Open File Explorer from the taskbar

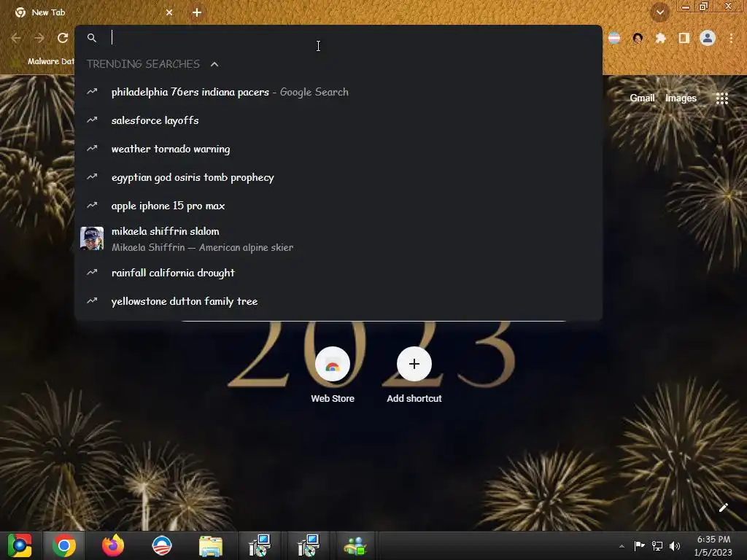tap(211, 546)
